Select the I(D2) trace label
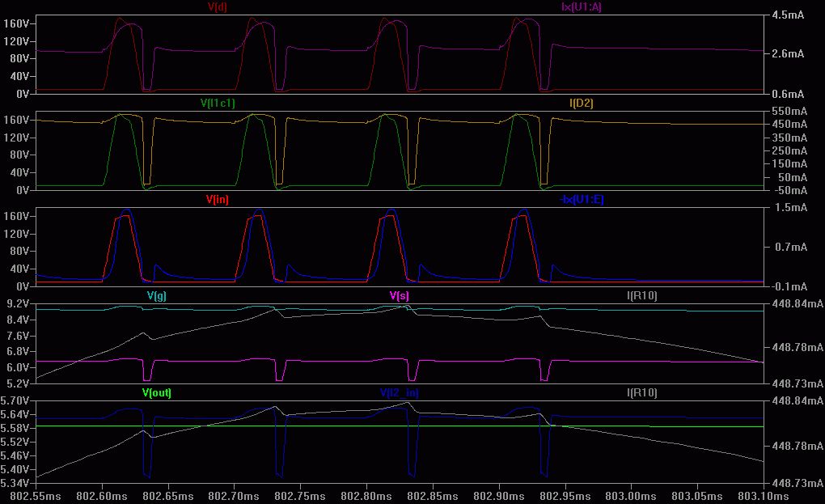This screenshot has width=825, height=504. click(582, 103)
